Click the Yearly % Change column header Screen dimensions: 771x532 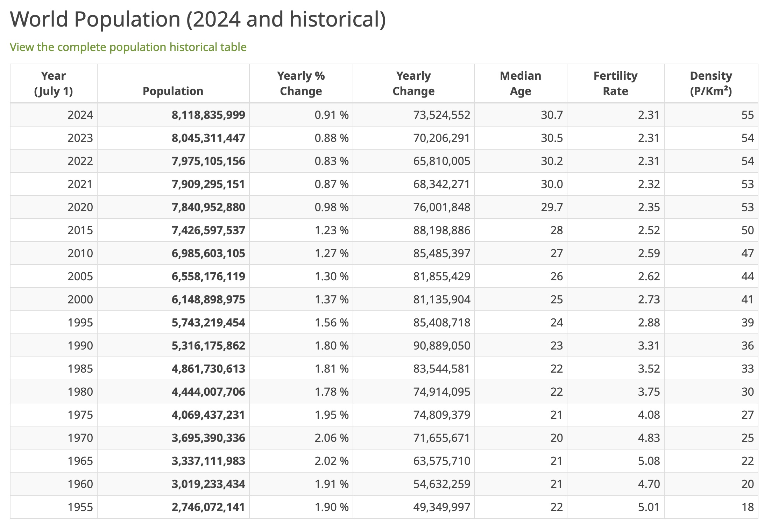[x=301, y=83]
